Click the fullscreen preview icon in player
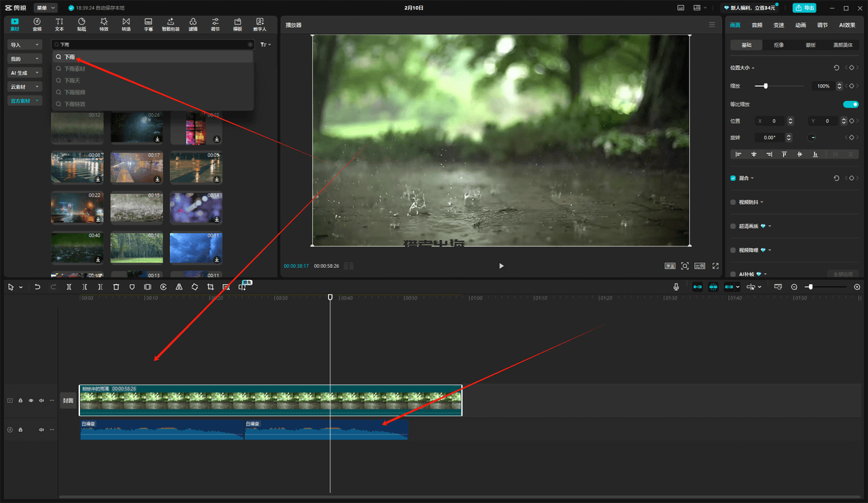This screenshot has height=503, width=868. pyautogui.click(x=715, y=266)
